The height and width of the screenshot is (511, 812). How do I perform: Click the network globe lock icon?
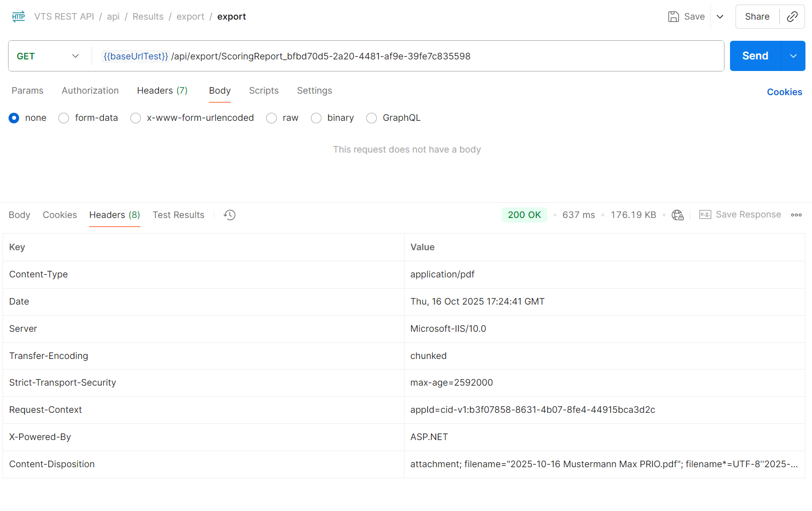coord(677,215)
